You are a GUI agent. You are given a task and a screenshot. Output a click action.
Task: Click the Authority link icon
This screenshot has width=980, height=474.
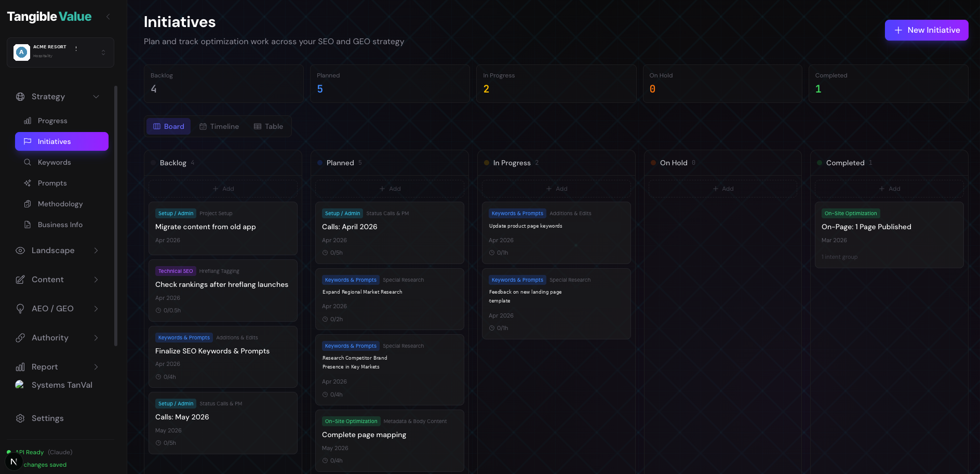click(x=20, y=338)
